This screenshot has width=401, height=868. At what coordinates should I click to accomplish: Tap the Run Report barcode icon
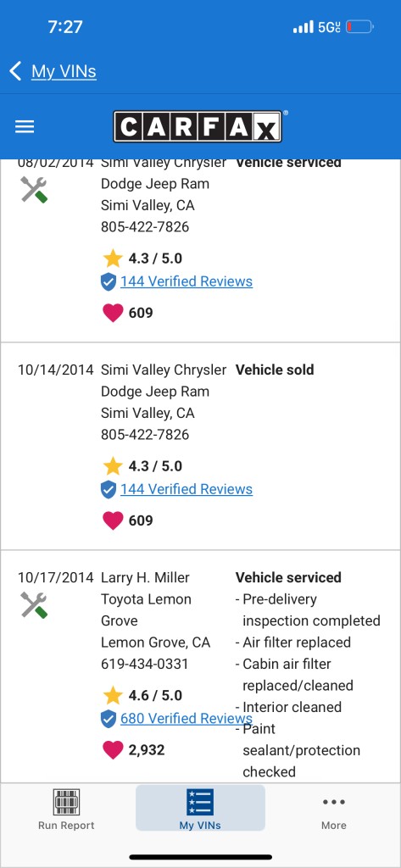[x=66, y=802]
